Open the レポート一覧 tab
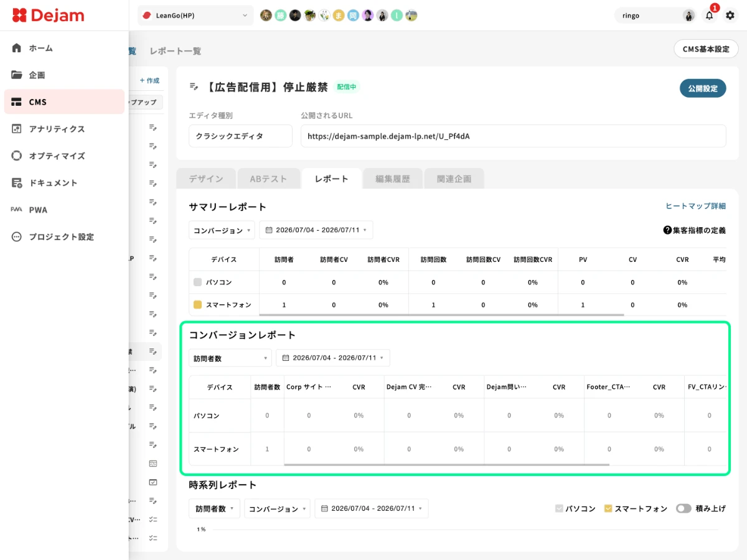 pos(176,51)
